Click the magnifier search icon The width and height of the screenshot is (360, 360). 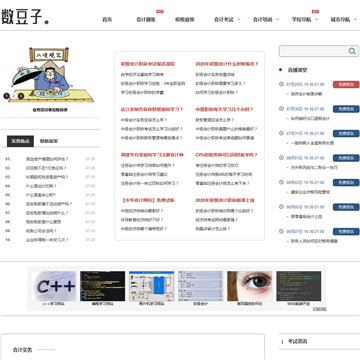[x=352, y=51]
